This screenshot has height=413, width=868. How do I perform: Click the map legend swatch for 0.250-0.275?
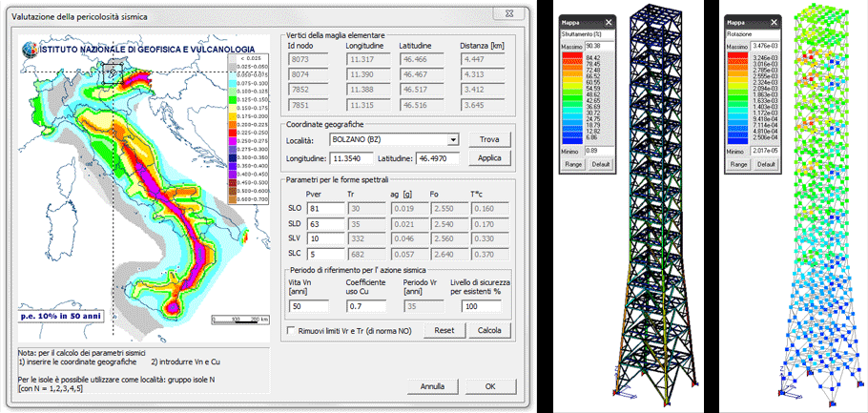click(233, 141)
